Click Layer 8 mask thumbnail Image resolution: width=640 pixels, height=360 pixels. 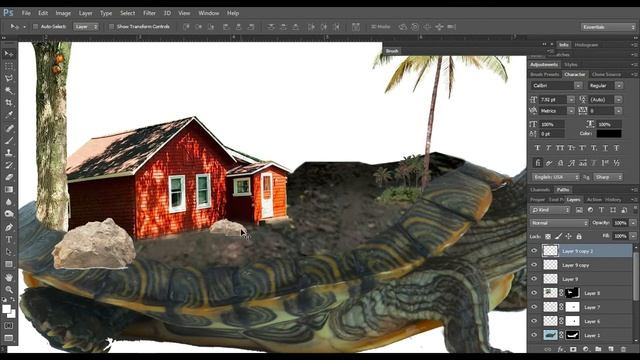pyautogui.click(x=572, y=293)
